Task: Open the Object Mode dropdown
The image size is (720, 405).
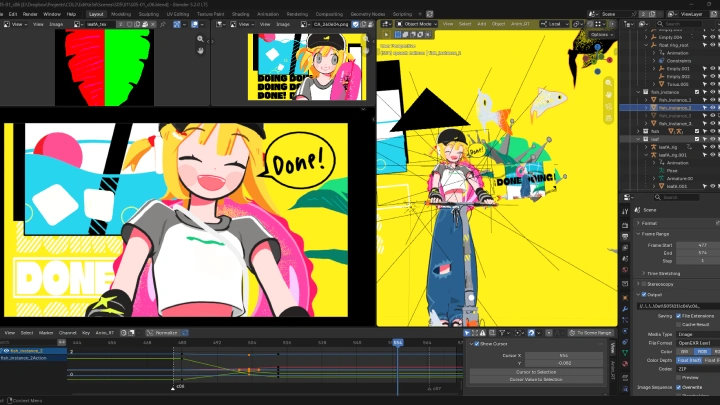Action: tap(417, 24)
